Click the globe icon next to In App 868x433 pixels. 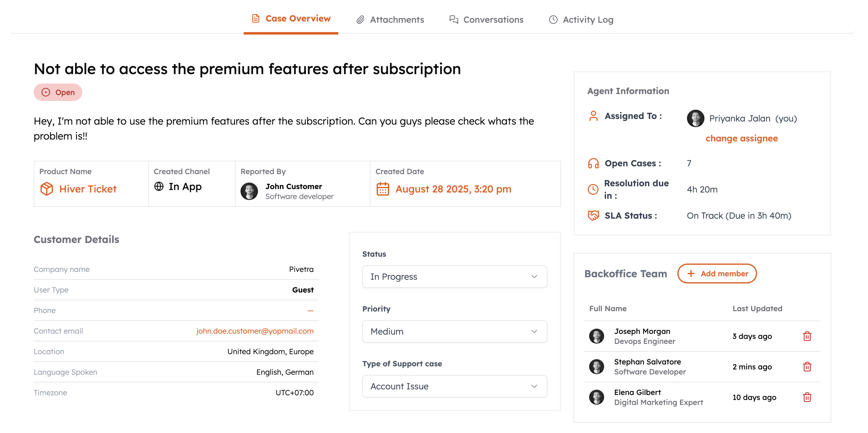(159, 186)
